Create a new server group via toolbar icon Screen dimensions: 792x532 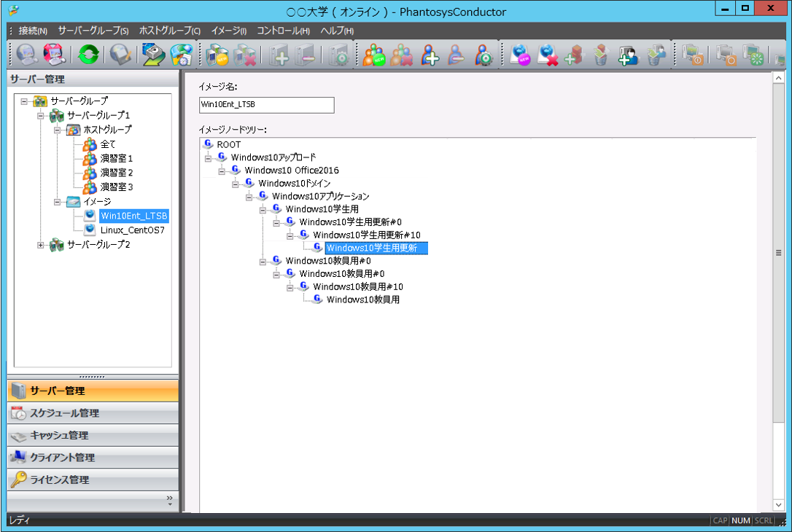[218, 55]
